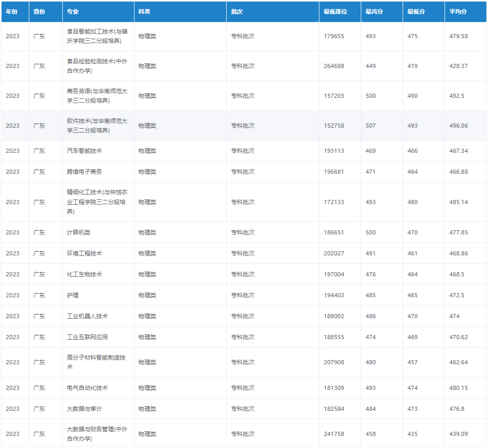Click minimum rank value 193113
489x448 pixels.
click(334, 151)
